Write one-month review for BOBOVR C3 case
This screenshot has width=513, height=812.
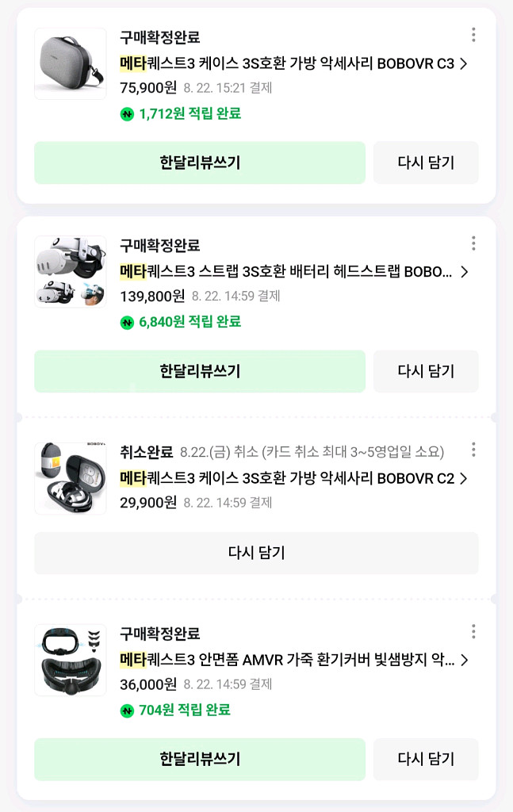200,163
